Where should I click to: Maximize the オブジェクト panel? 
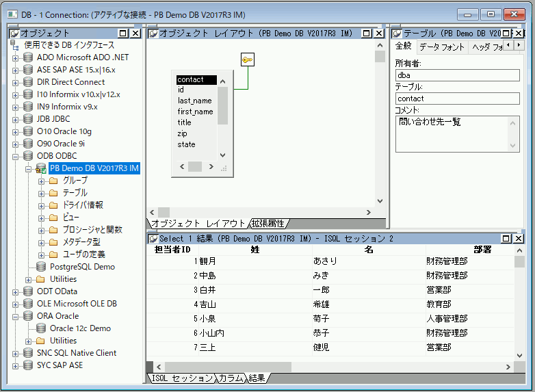[x=123, y=33]
